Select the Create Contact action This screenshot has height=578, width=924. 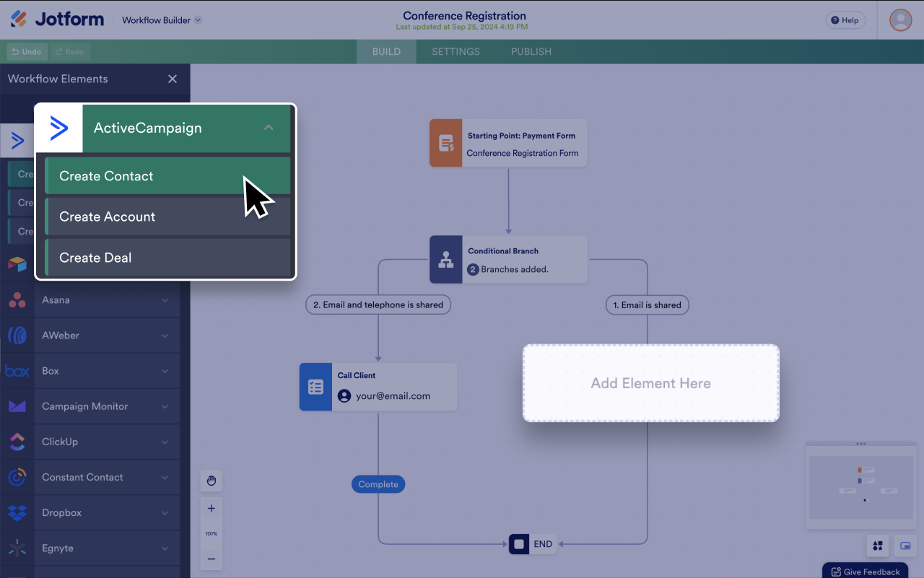coord(167,176)
